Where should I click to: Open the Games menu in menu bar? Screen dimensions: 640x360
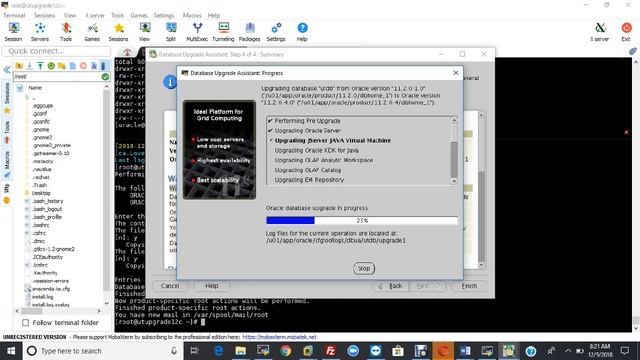pyautogui.click(x=139, y=15)
